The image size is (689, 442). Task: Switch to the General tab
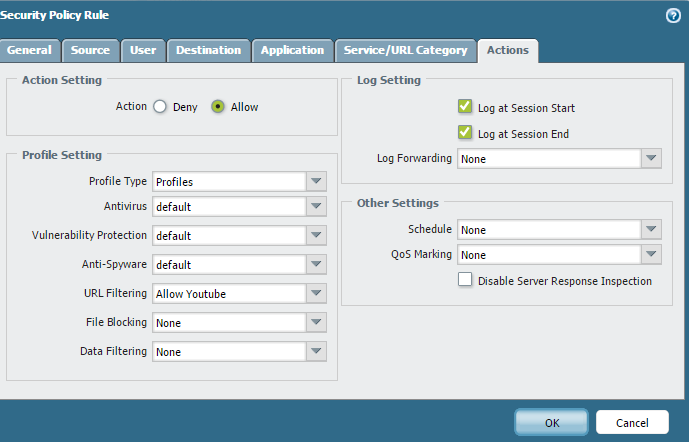[x=29, y=50]
